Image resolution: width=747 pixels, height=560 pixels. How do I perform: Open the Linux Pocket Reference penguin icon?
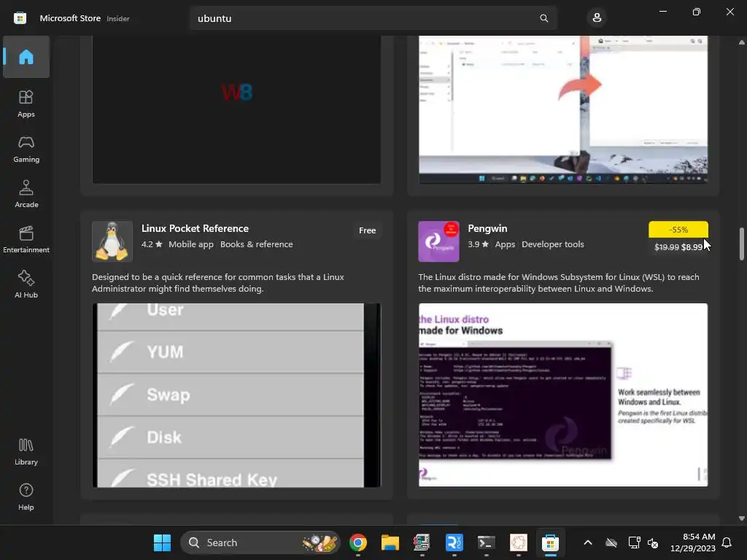[112, 241]
